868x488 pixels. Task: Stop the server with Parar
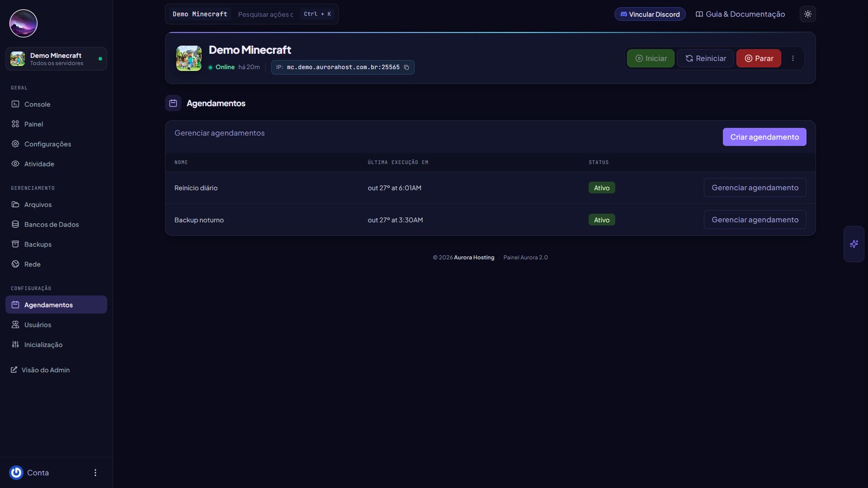pyautogui.click(x=758, y=58)
